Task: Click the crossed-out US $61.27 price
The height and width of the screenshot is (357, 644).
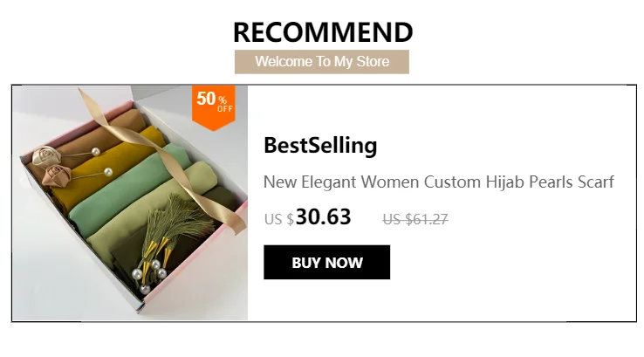Action: point(415,219)
